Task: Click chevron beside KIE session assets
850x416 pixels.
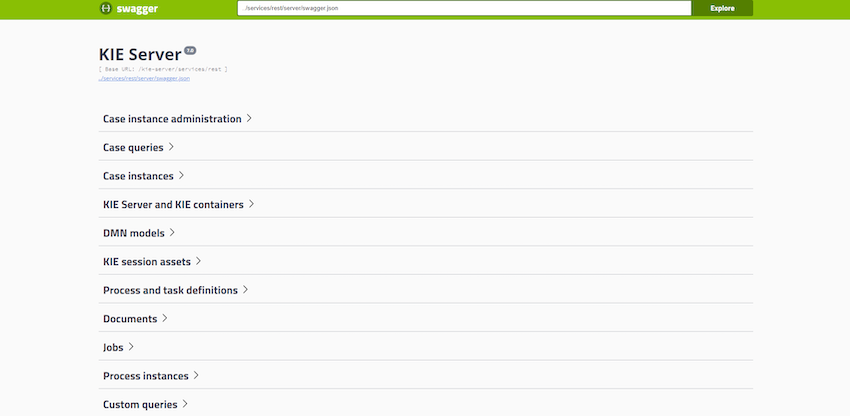Action: click(x=198, y=261)
